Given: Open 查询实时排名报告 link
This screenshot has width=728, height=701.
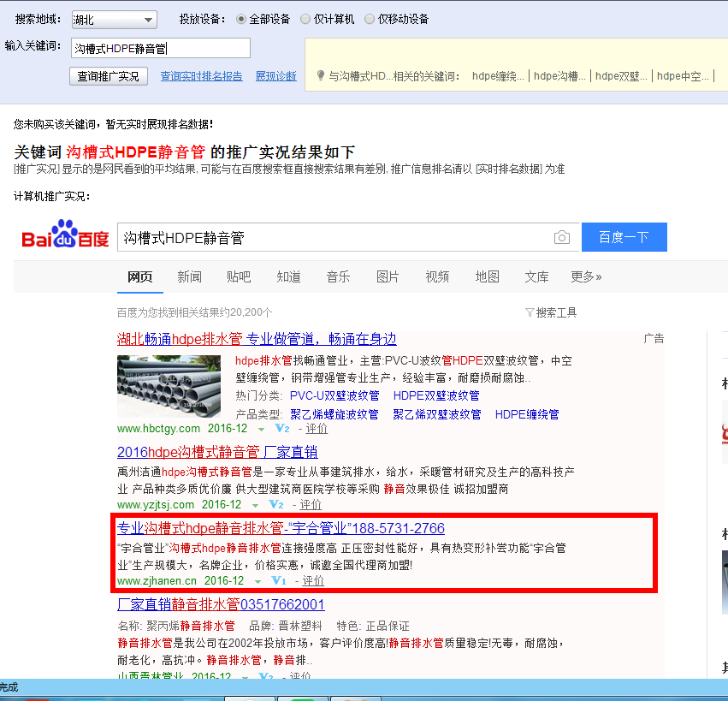Looking at the screenshot, I should click(x=202, y=76).
